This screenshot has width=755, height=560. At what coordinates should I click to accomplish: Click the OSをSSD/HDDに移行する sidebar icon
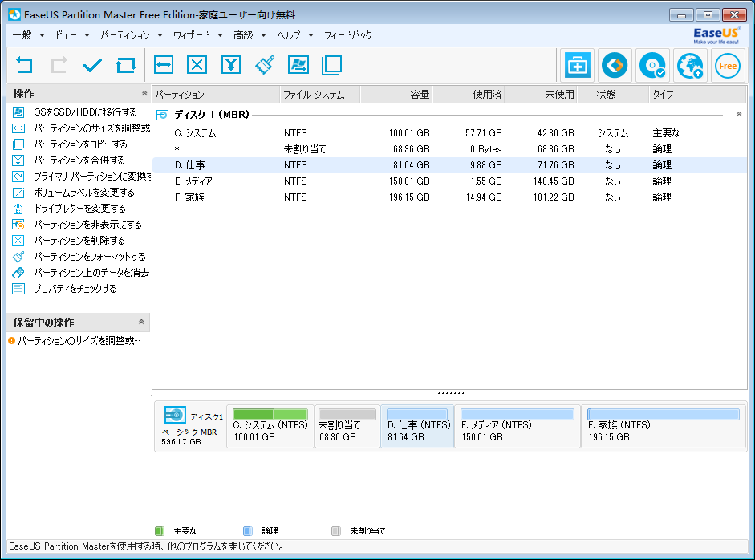click(18, 112)
